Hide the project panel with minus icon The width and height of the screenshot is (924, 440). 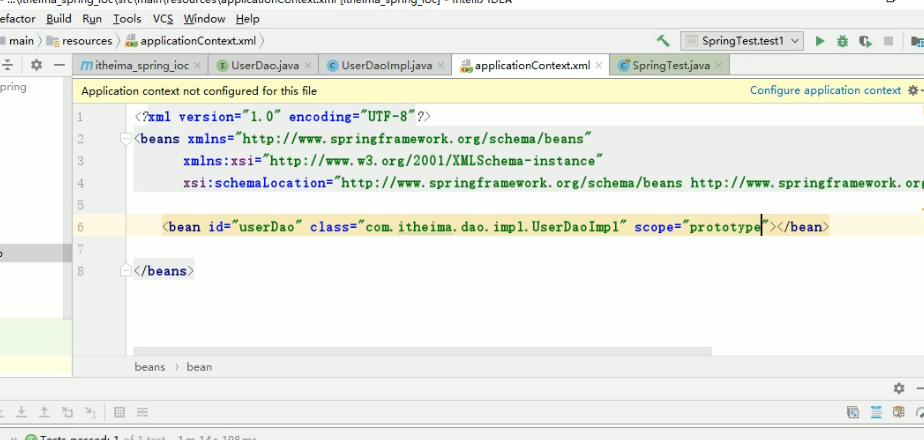point(59,65)
